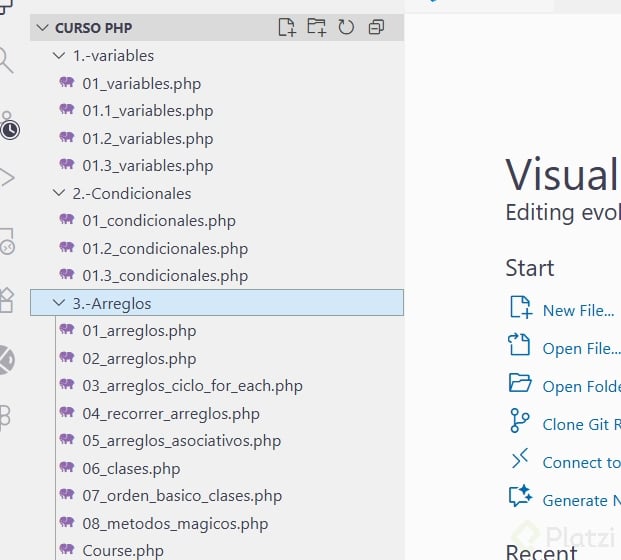Click the Connect to... link
621x560 pixels.
(x=580, y=462)
